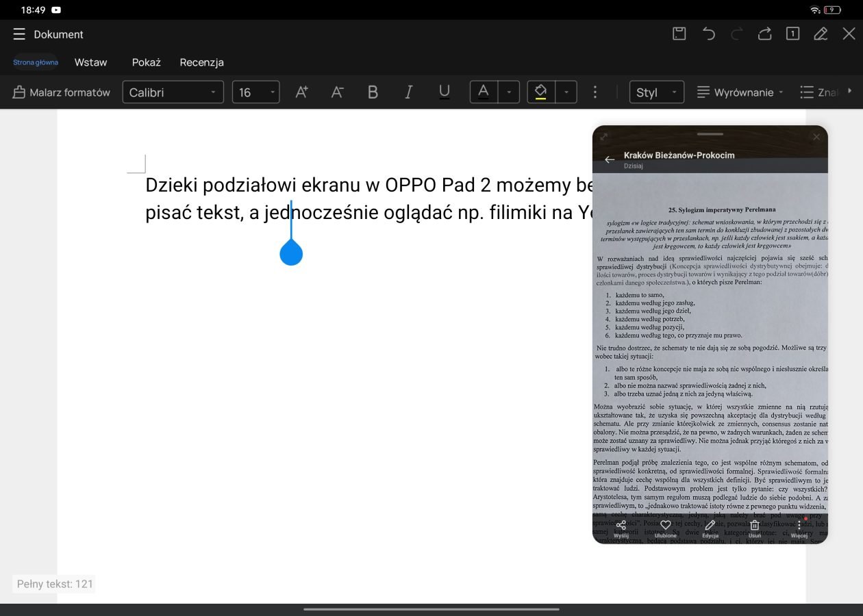863x616 pixels.
Task: Expand the floating window to fullscreen
Action: (x=604, y=137)
